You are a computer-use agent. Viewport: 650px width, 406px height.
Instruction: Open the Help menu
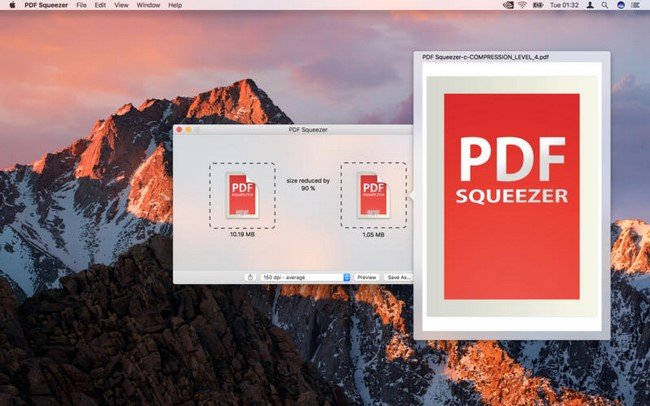click(x=175, y=5)
